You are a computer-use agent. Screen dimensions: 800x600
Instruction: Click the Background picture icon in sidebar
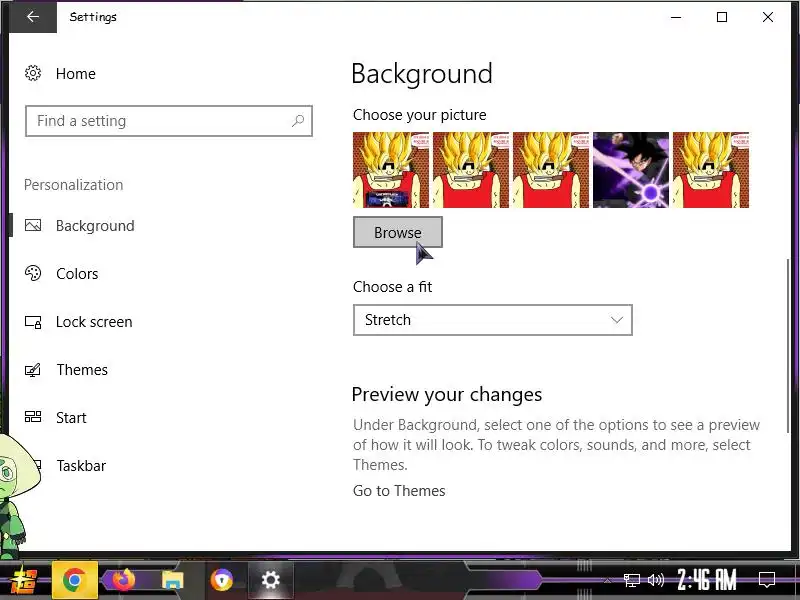33,226
